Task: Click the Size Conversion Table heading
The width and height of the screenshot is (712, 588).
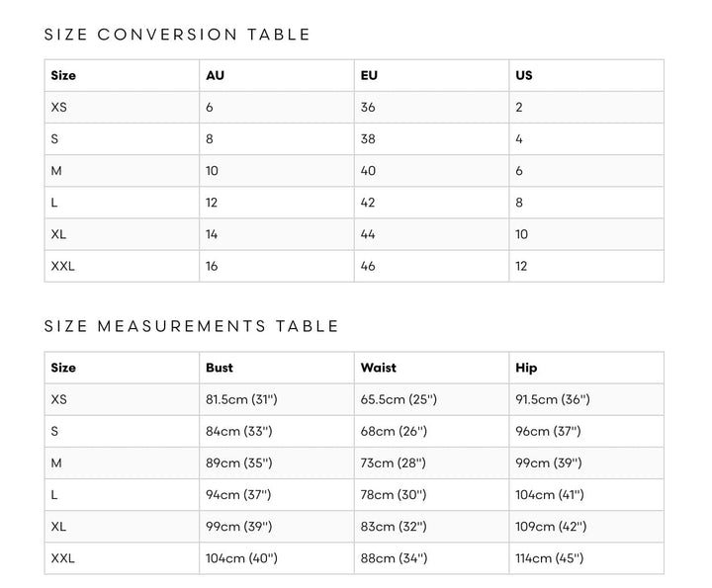Action: (x=178, y=35)
